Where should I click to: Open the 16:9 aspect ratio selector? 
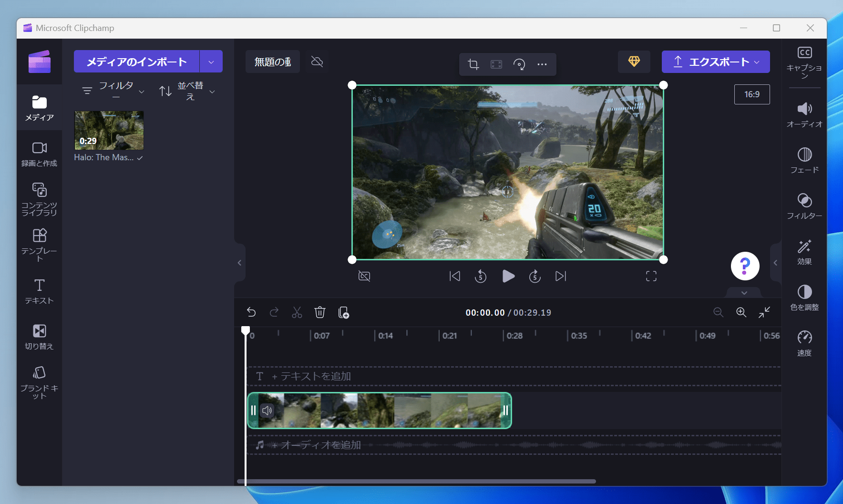pos(752,94)
